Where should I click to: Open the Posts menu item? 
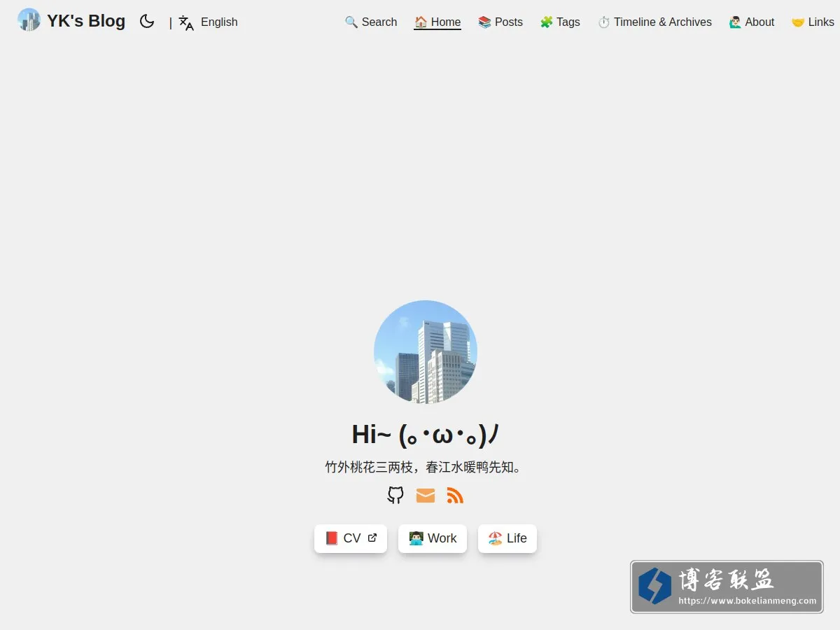pyautogui.click(x=500, y=22)
